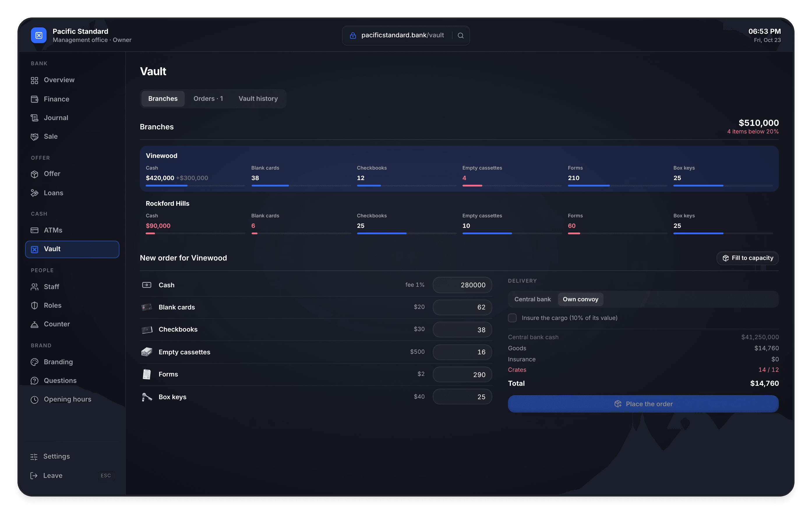
Task: Open Questions page
Action: point(72,381)
